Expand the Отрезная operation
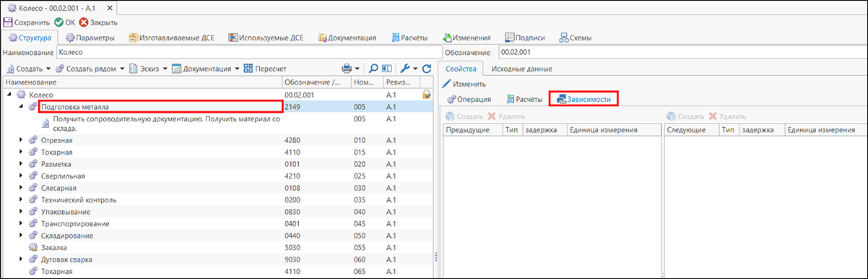The width and height of the screenshot is (868, 279). pyautogui.click(x=21, y=140)
